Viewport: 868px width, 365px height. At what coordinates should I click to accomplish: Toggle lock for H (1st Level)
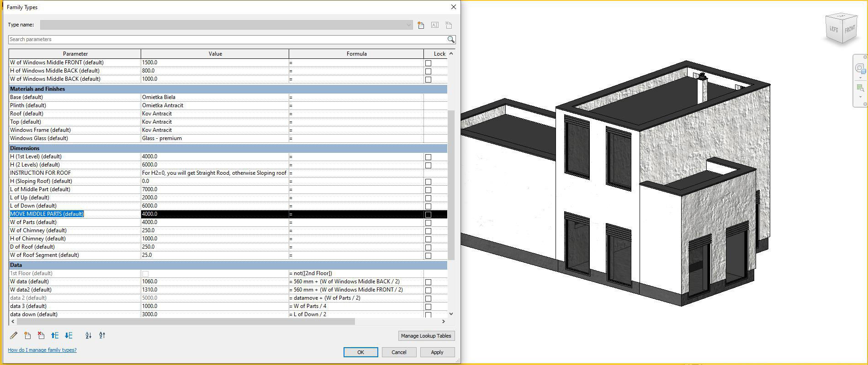point(428,157)
